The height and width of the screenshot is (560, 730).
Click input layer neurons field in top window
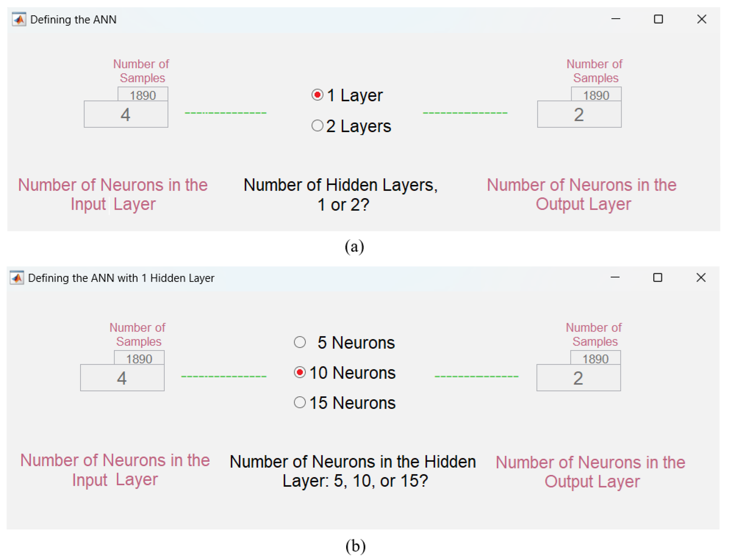(x=126, y=114)
